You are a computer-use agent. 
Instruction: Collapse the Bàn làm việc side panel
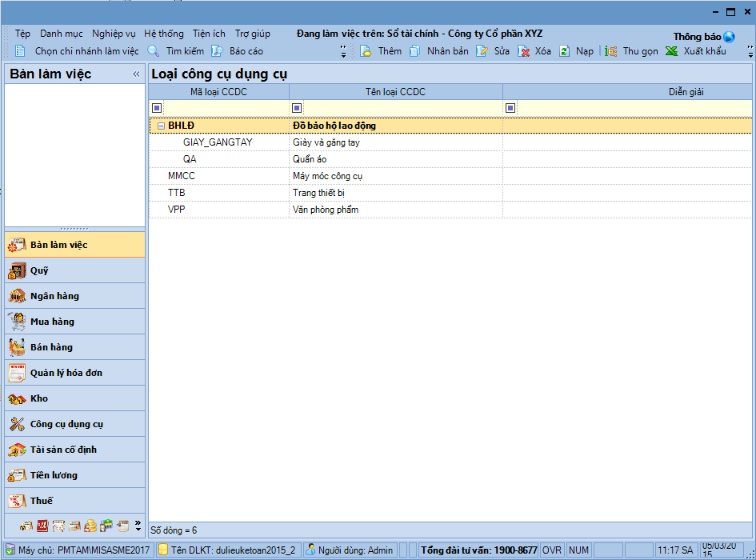coord(136,74)
